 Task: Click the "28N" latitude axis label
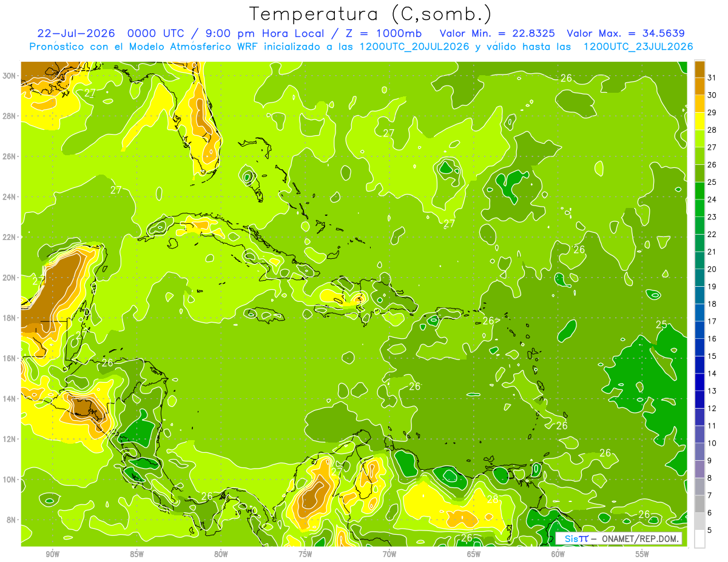(10, 116)
